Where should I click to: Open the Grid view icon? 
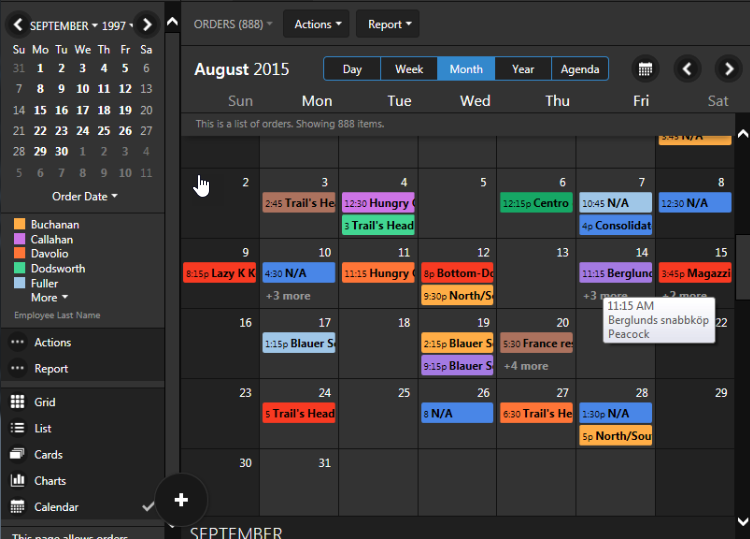(x=17, y=402)
